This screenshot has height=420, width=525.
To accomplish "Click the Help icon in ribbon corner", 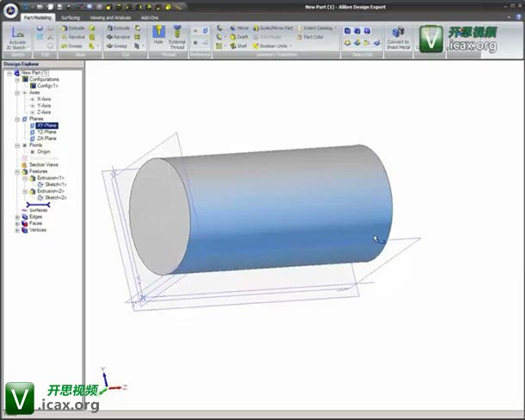I will 521,16.
